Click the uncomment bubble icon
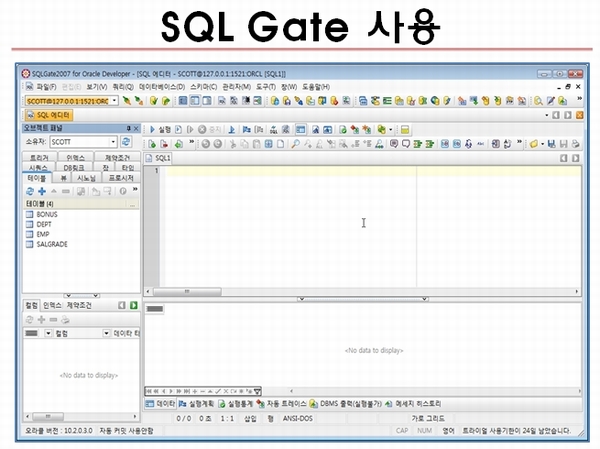 (406, 144)
